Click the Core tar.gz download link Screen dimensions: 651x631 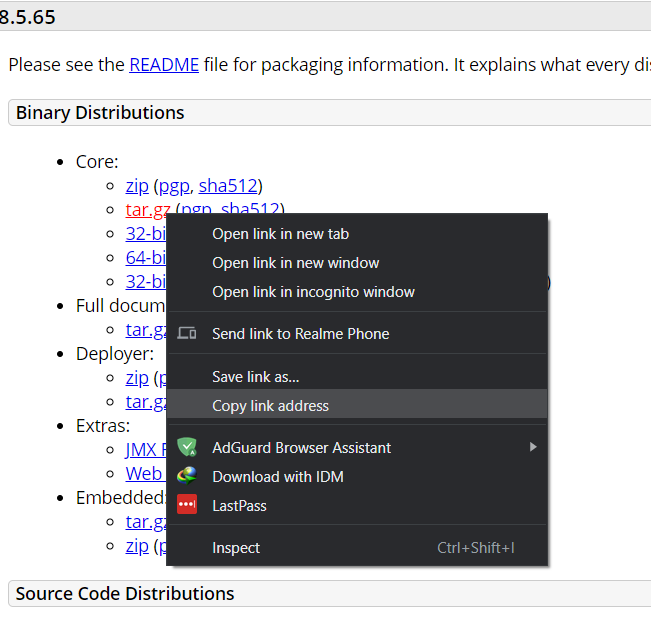click(146, 210)
